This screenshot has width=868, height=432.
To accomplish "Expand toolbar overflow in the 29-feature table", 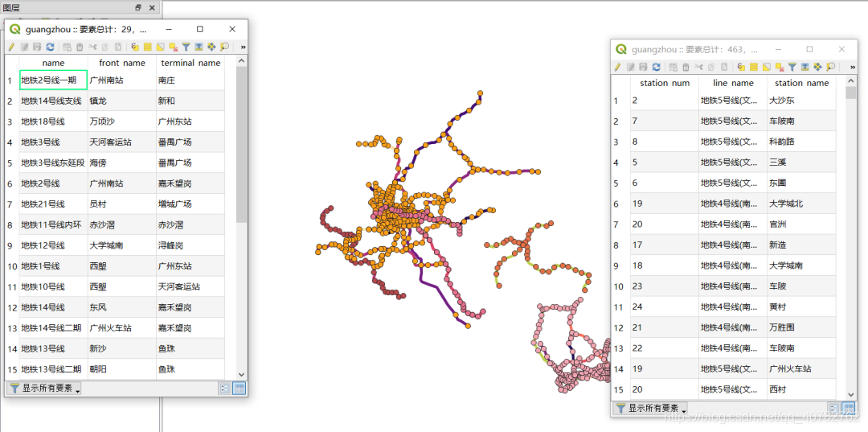I will tap(243, 47).
